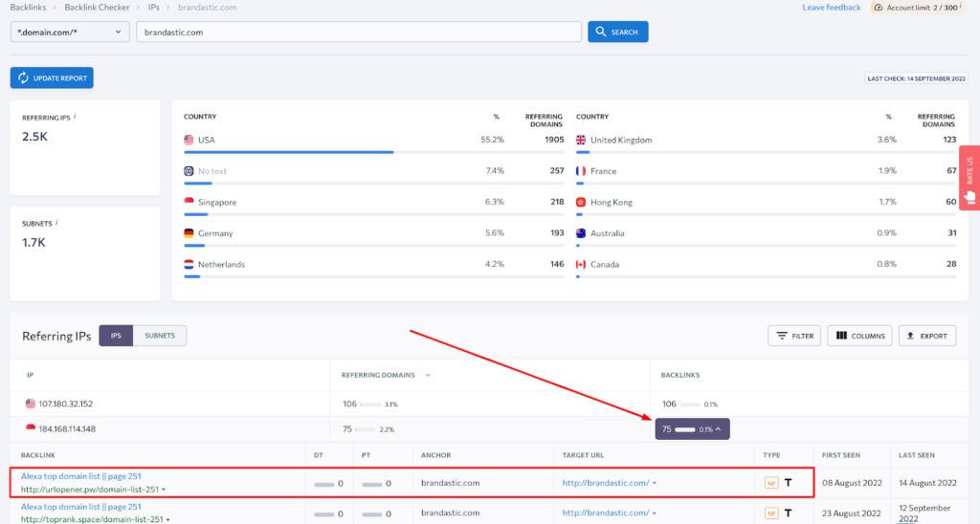980x524 pixels.
Task: Select the IPs tab in Referring IPs
Action: click(x=116, y=336)
